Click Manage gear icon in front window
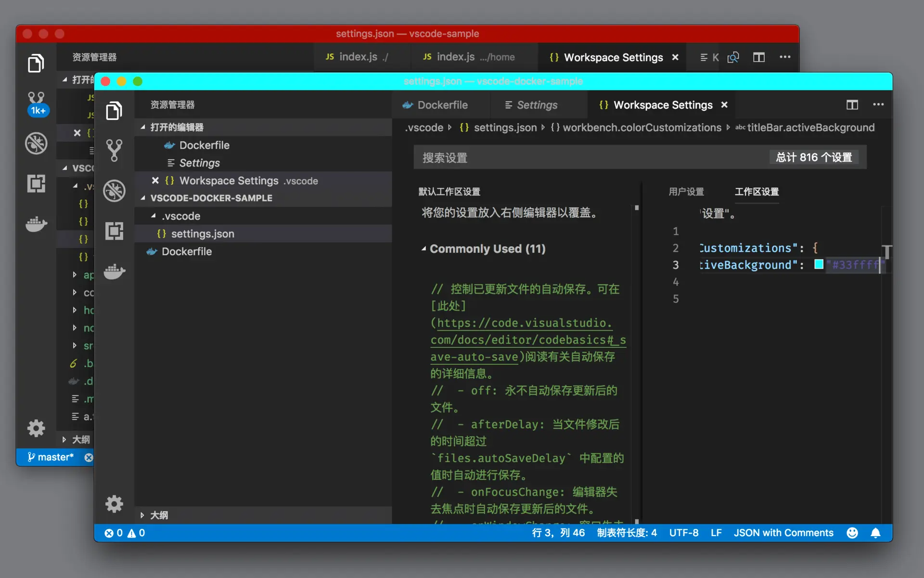Viewport: 924px width, 578px height. coord(114,504)
